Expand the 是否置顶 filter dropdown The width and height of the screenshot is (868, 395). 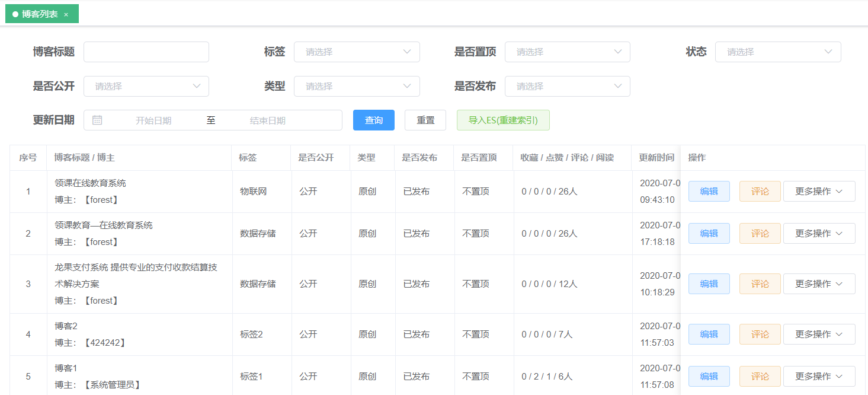point(567,52)
